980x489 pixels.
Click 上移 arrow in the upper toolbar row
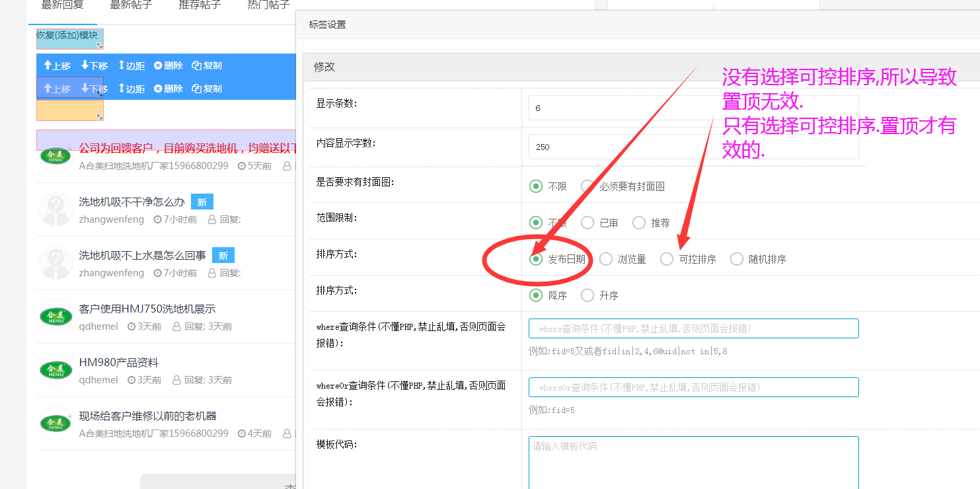click(x=48, y=65)
